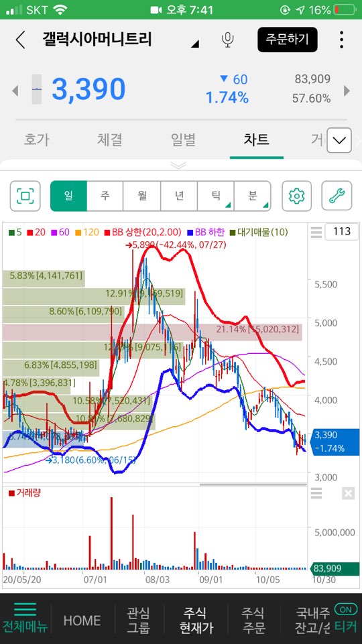Select 주 weekly chart period
Screen dimensions: 362x644
(105, 196)
